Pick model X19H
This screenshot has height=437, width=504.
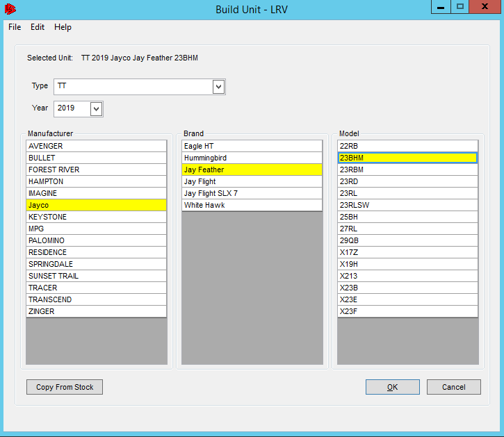click(407, 264)
